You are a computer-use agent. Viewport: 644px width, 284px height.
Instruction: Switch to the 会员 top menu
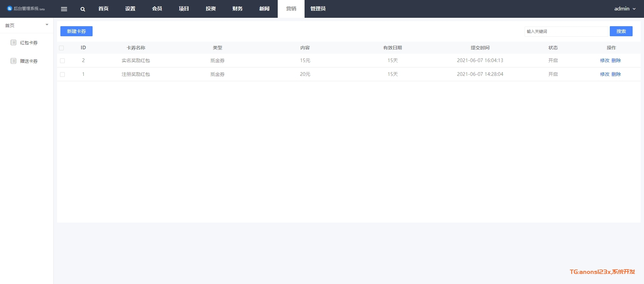(x=157, y=9)
